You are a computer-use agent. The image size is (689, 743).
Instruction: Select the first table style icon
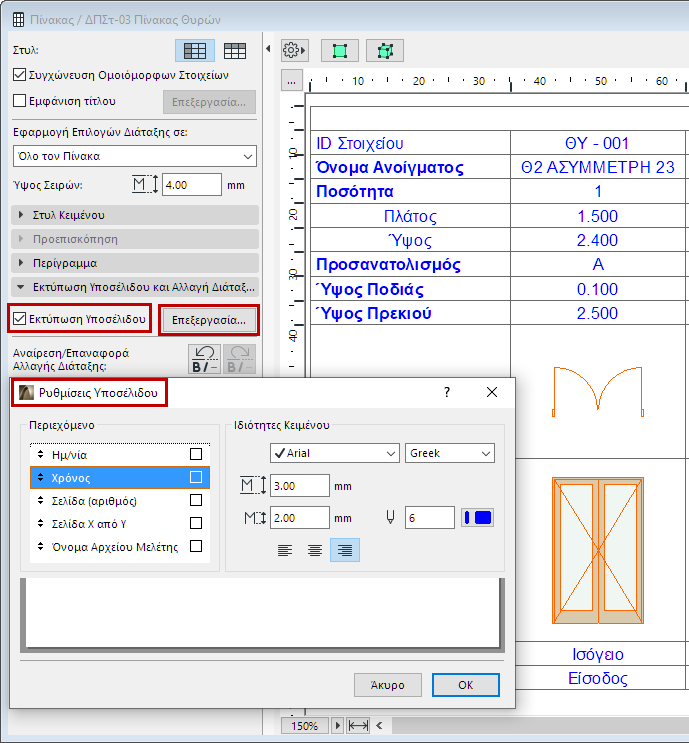click(195, 51)
